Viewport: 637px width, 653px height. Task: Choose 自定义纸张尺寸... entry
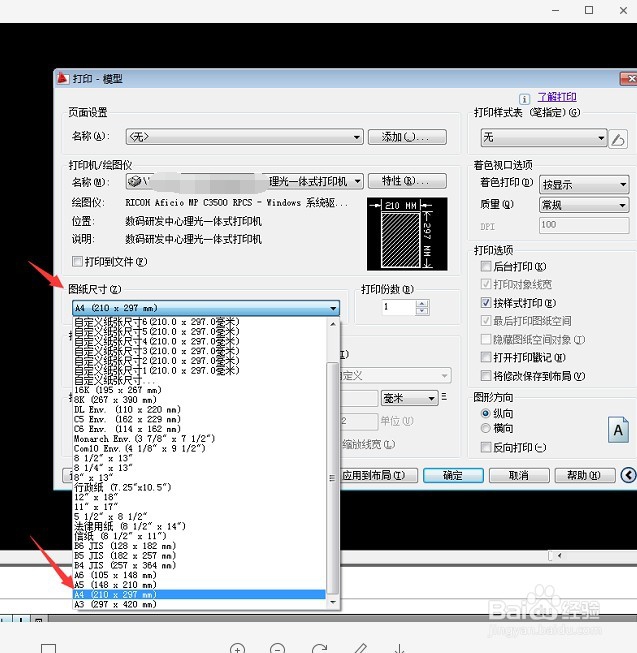click(x=199, y=380)
